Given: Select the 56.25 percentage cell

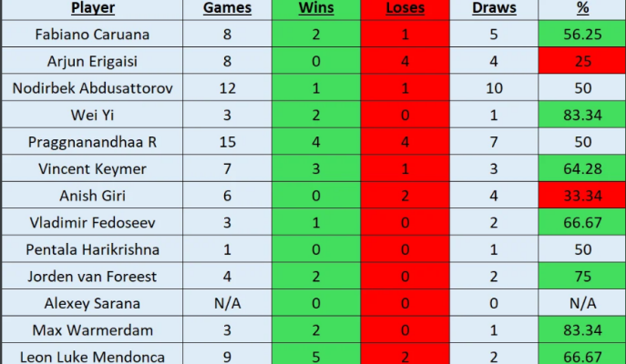Looking at the screenshot, I should [582, 35].
